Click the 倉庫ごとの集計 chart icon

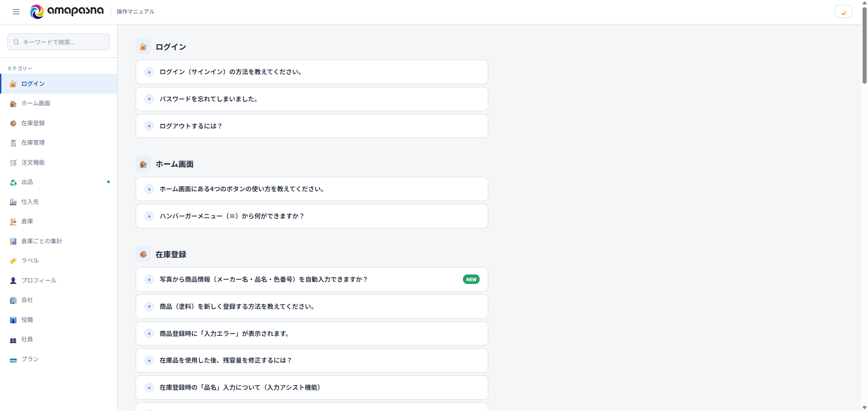point(13,241)
